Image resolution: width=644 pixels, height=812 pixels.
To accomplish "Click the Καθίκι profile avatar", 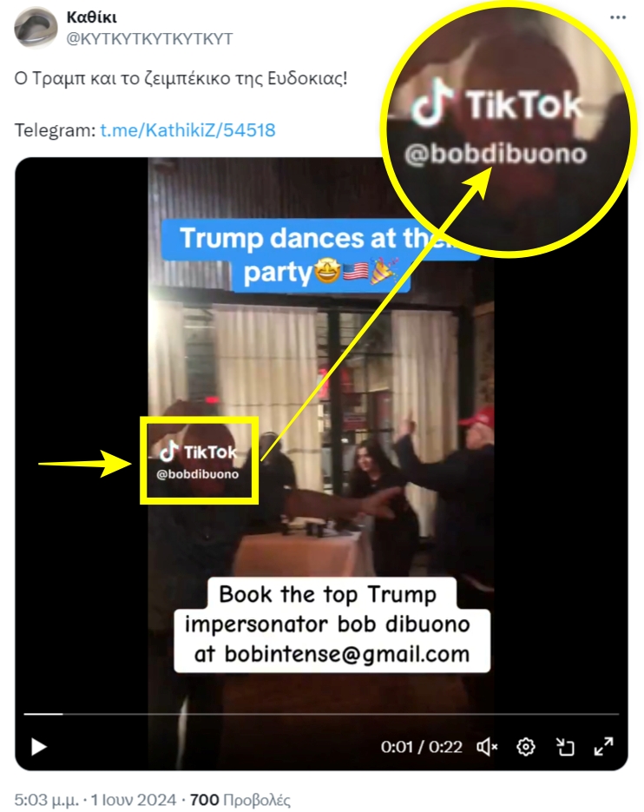I will click(x=36, y=28).
